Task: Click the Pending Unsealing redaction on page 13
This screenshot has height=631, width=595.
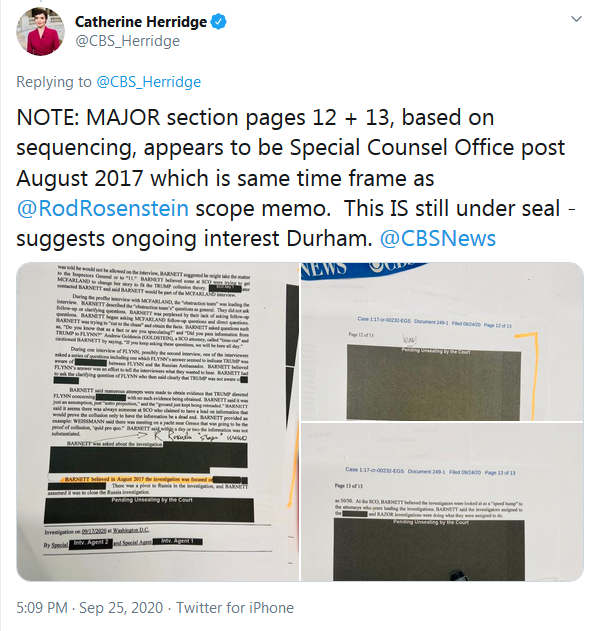Action: click(429, 549)
